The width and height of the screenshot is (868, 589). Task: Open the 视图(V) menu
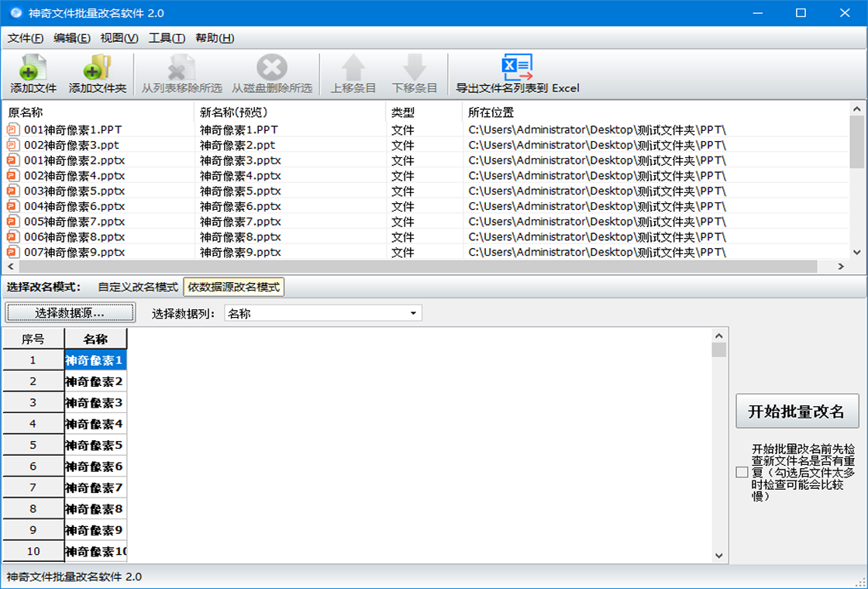pyautogui.click(x=119, y=38)
